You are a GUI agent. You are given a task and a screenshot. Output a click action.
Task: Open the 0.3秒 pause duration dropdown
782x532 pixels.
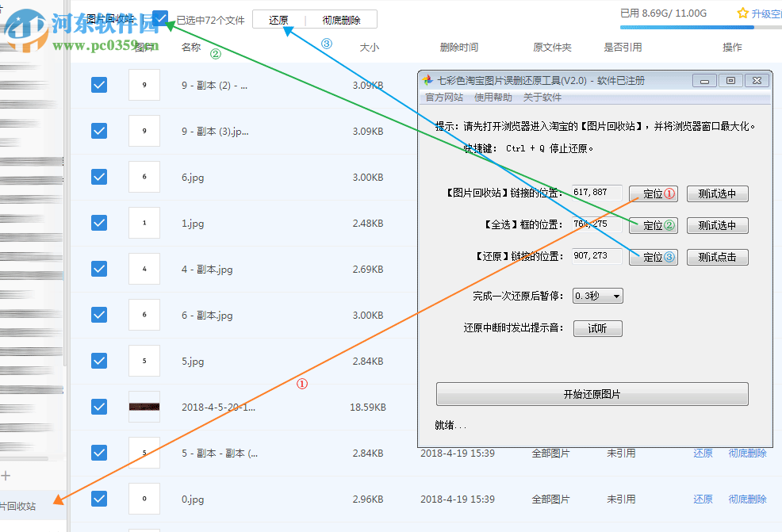coord(597,295)
